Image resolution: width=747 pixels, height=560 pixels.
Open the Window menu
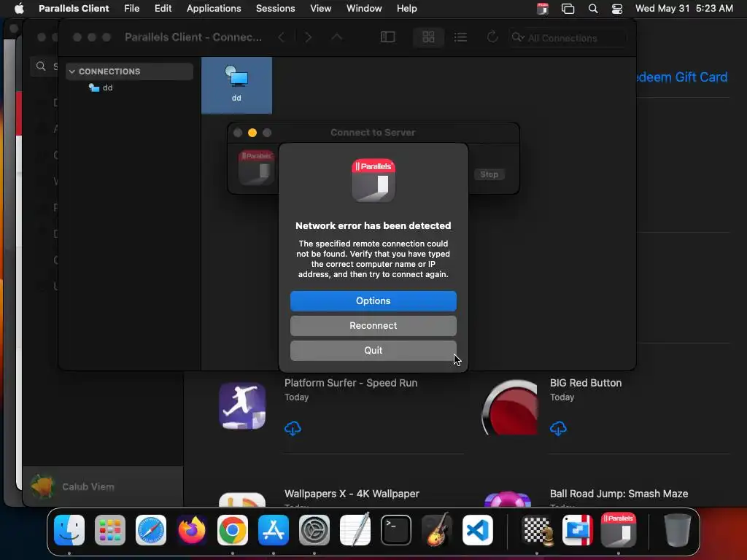(x=364, y=9)
